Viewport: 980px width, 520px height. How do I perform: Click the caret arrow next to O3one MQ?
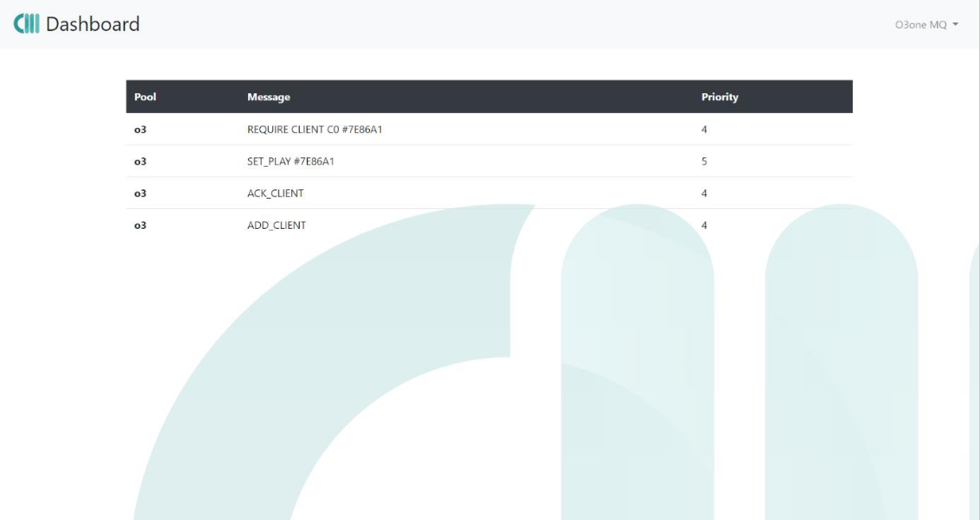[x=956, y=25]
